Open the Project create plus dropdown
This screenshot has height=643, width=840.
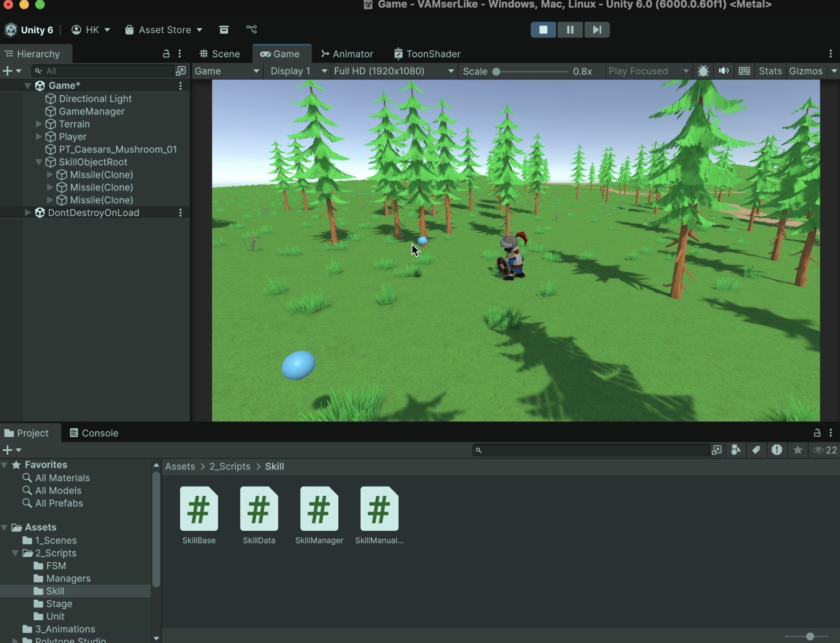click(x=12, y=450)
